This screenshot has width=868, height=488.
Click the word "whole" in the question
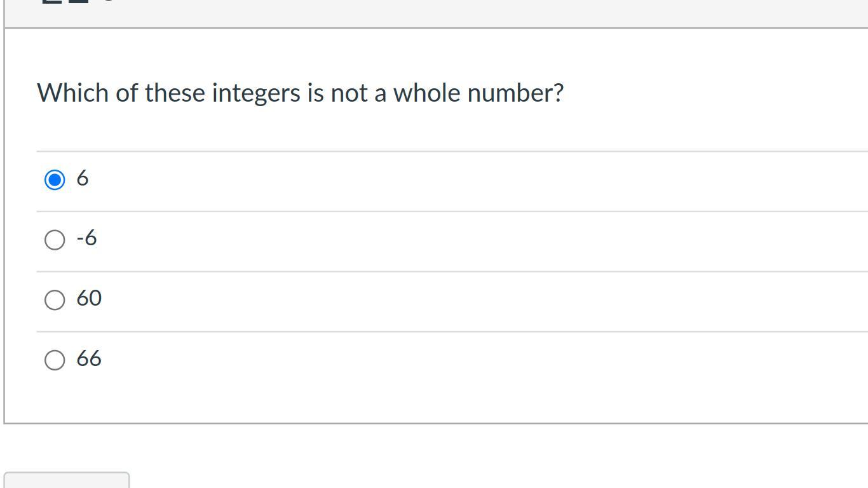tap(426, 93)
